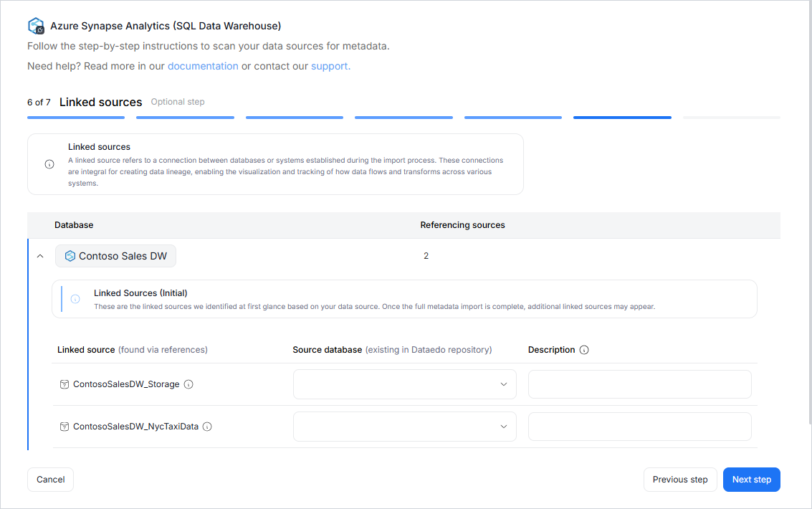Click the ContosoSalesDW_NycTaxiData source icon
812x509 pixels.
[65, 427]
